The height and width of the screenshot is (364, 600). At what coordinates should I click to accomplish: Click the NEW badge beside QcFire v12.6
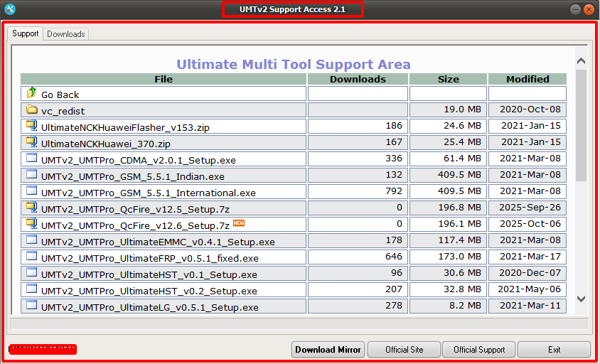pyautogui.click(x=239, y=223)
